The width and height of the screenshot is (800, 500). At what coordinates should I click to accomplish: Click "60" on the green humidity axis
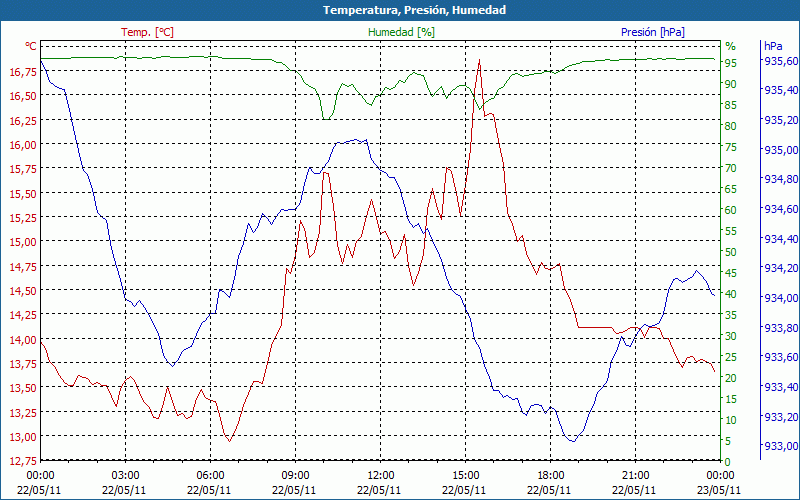point(731,210)
